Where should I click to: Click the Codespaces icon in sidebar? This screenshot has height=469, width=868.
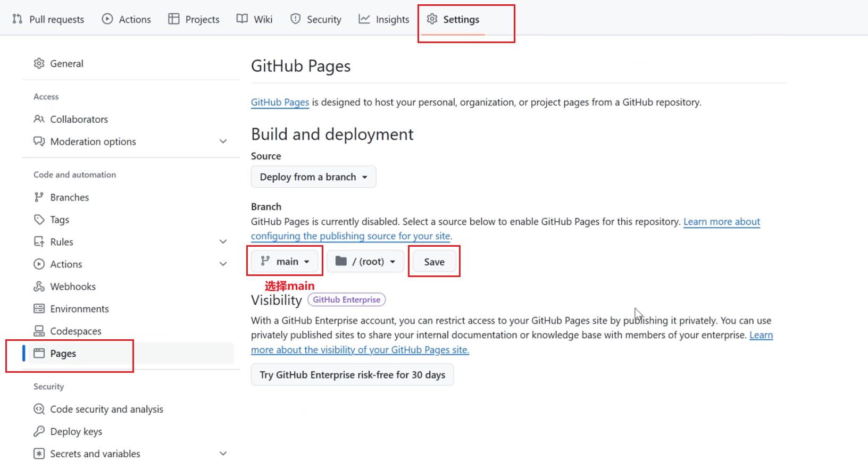[39, 331]
